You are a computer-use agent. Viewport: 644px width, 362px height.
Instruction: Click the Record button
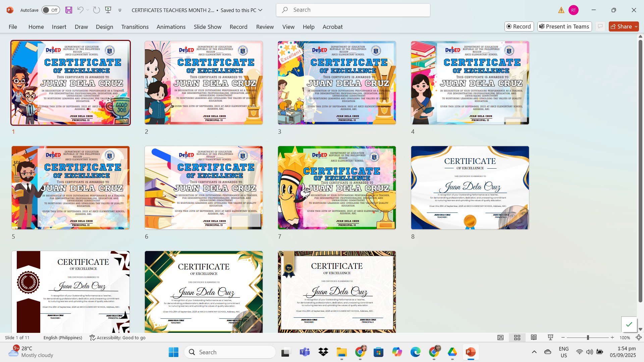click(x=519, y=26)
